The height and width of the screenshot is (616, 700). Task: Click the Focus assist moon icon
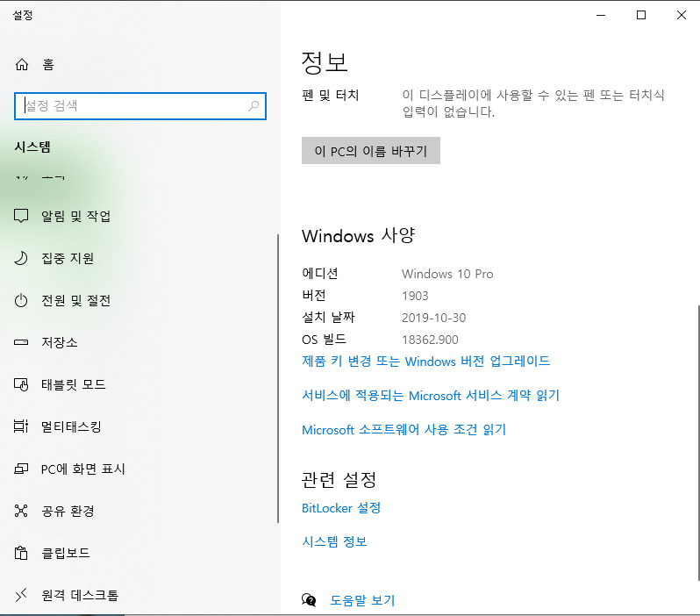pos(21,258)
